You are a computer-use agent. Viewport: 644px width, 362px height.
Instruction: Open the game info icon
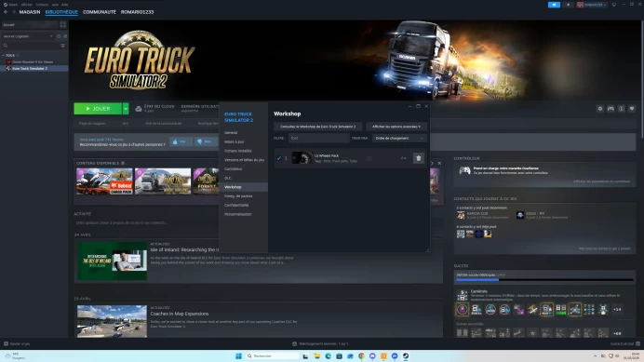click(622, 109)
